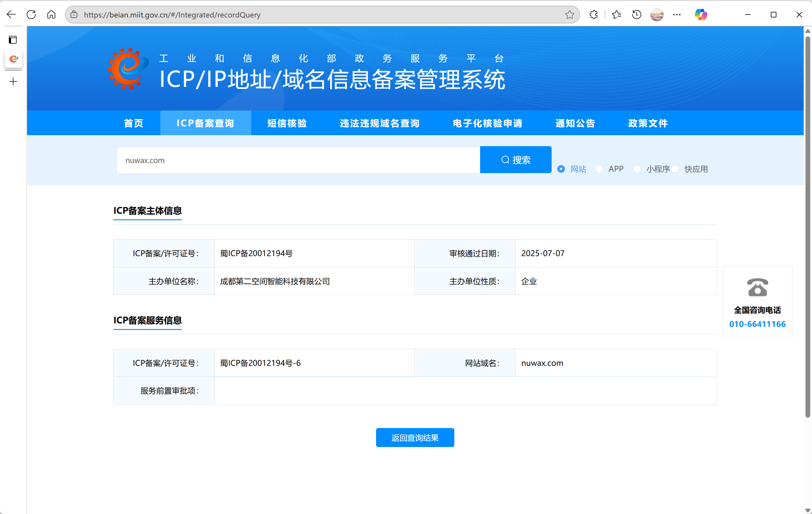Launch the Copilot icon in toolbar

701,15
